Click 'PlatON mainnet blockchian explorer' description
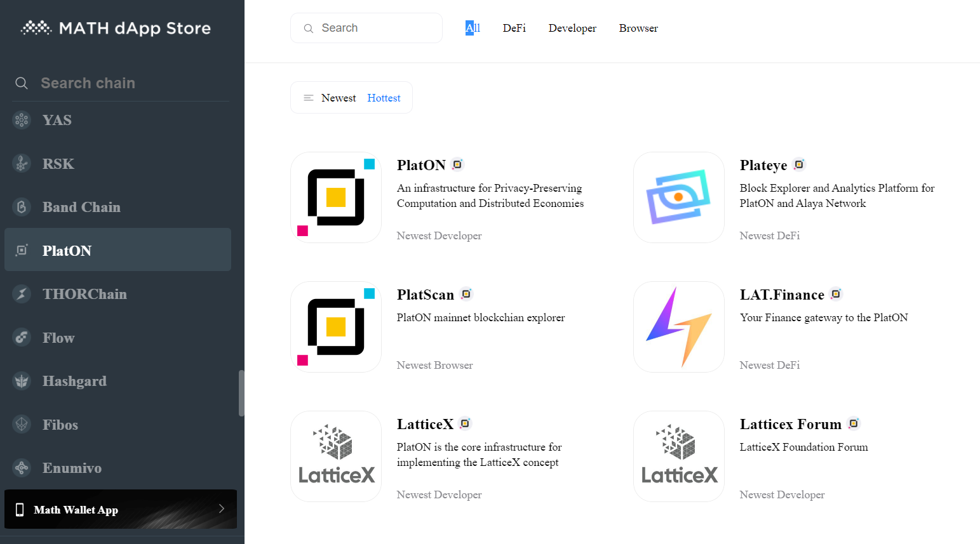Viewport: 980px width, 544px height. (x=481, y=317)
